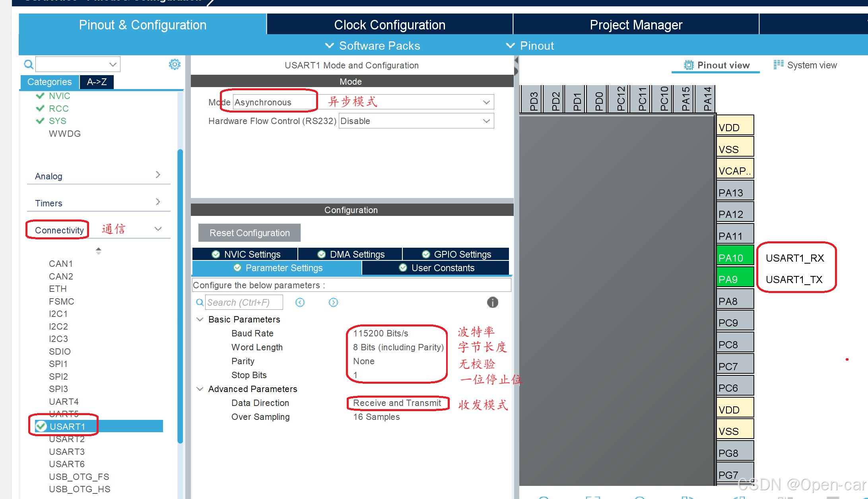Select the checked RCC entry
The height and width of the screenshot is (499, 868).
pyautogui.click(x=58, y=109)
